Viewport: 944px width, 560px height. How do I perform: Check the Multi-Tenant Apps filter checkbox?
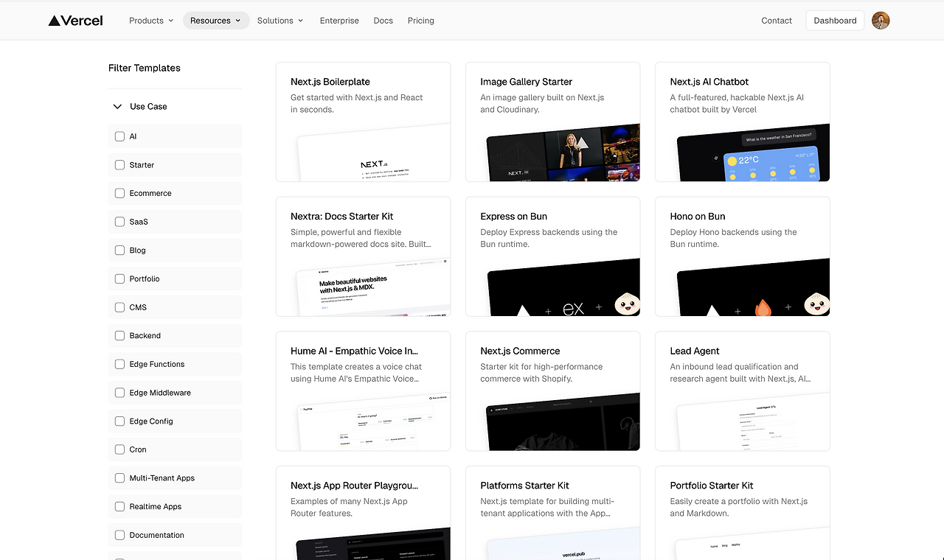pos(119,478)
